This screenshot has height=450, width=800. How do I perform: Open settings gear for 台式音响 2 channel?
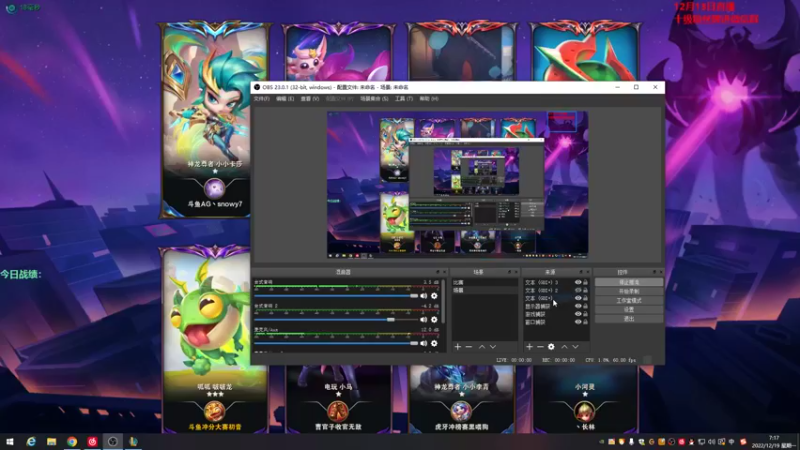tap(434, 319)
